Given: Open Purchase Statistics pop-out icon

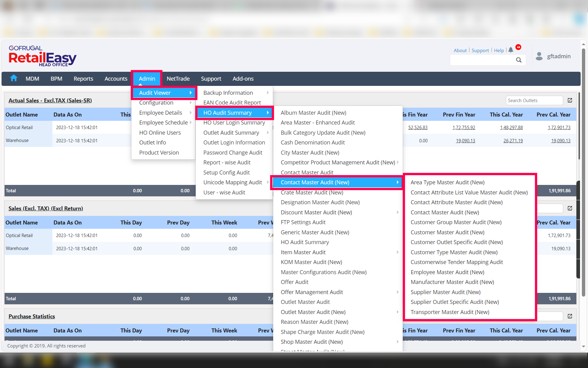Looking at the screenshot, I should [x=570, y=316].
